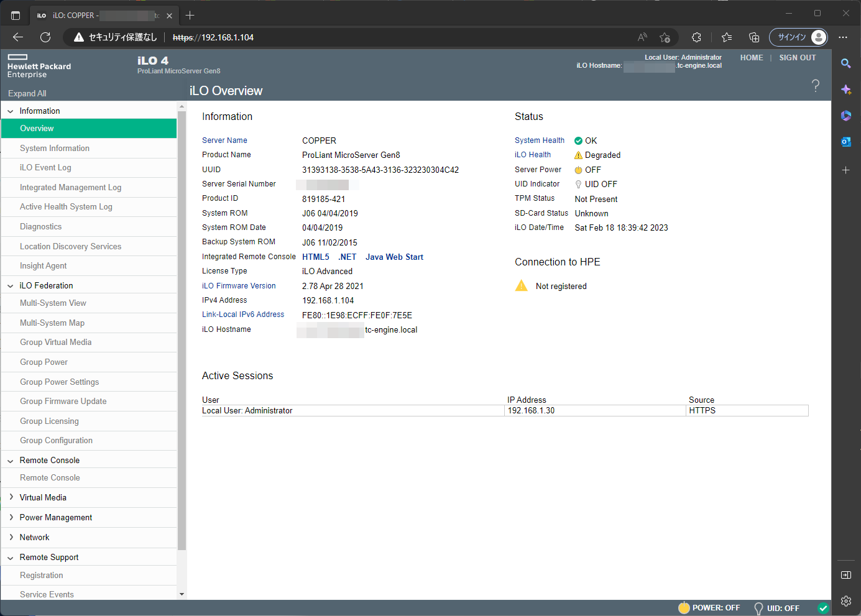Click iLO Firmware Version link
The width and height of the screenshot is (861, 616).
click(239, 286)
